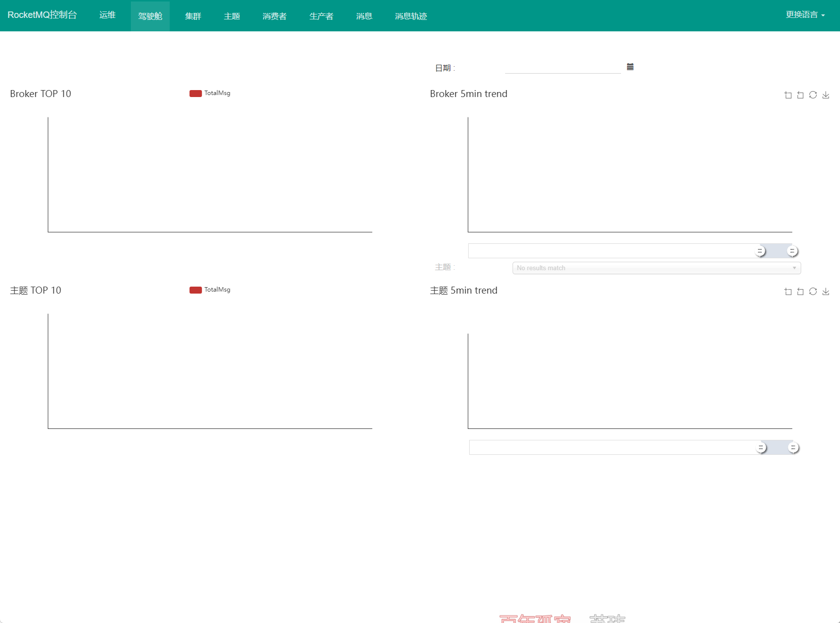Open the 生产者 producer tab
This screenshot has height=623, width=840.
coord(321,16)
